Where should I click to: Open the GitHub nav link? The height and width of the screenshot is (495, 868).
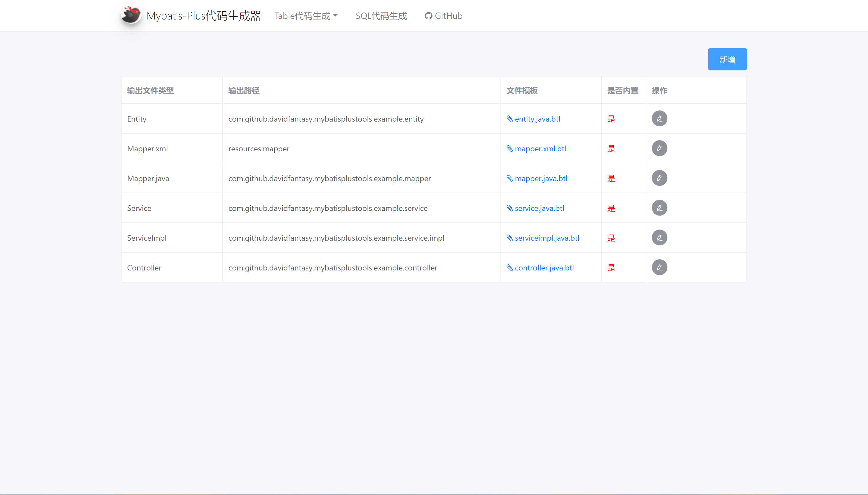tap(443, 16)
